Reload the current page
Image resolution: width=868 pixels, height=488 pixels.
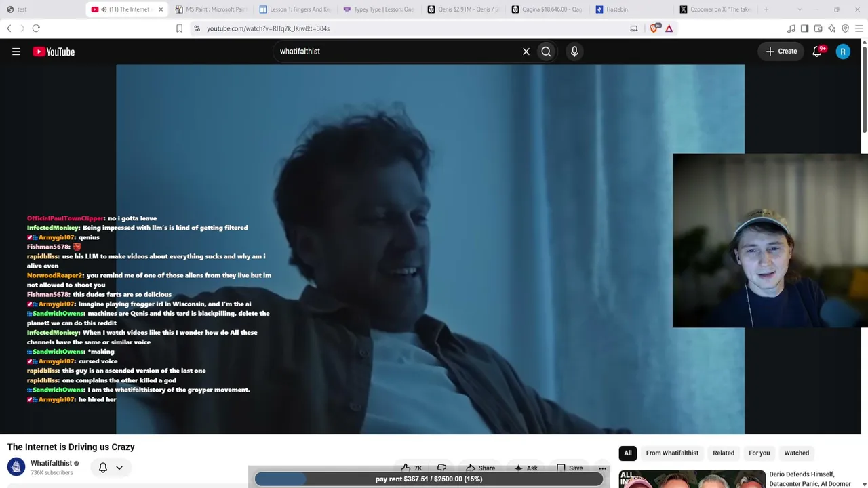point(36,28)
